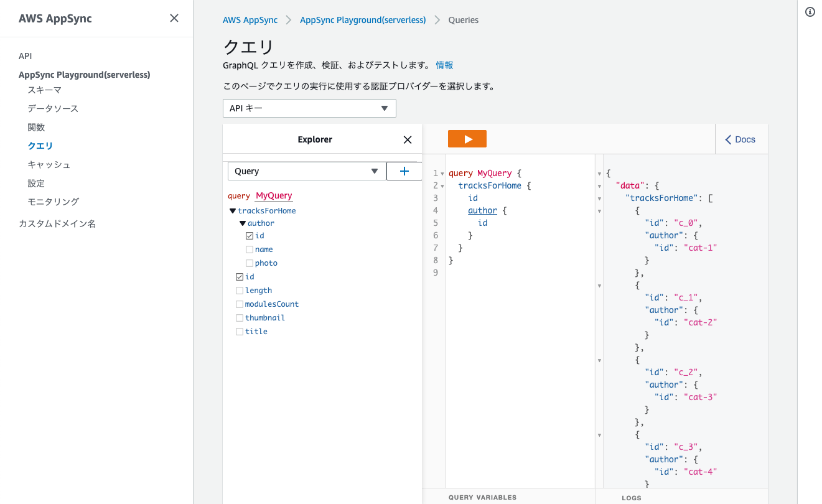Go to API in sidebar
The height and width of the screenshot is (504, 822).
25,56
